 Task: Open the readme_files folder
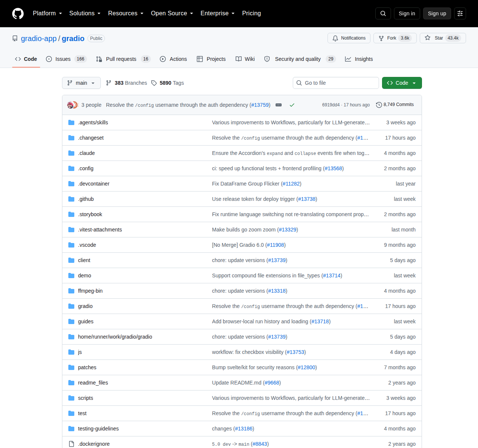coord(93,383)
